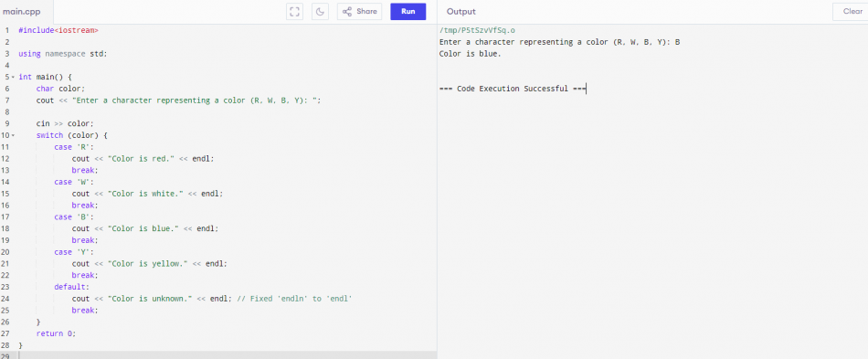Click the 'return 0;' statement
868x359 pixels.
(56, 333)
